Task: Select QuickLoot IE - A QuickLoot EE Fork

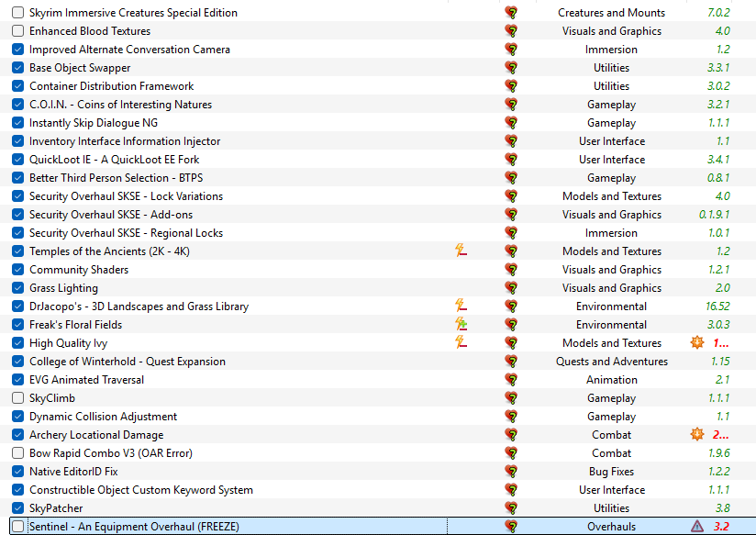Action: point(115,160)
